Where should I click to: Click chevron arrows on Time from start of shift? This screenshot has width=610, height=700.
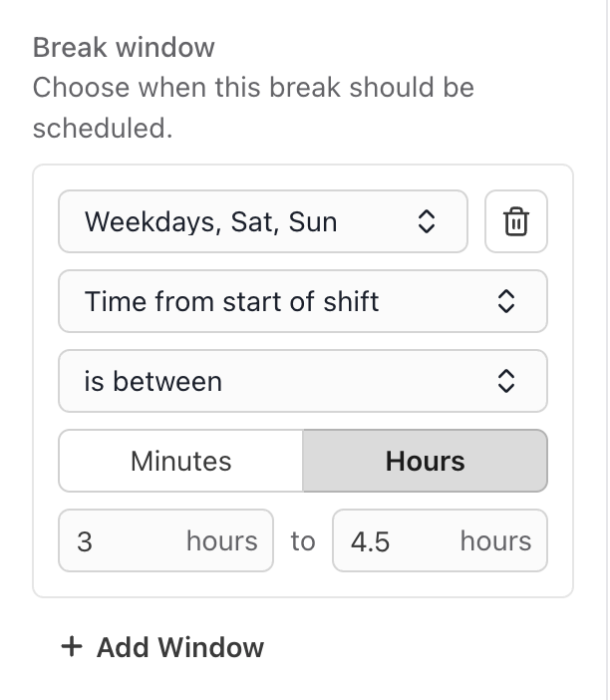tap(506, 301)
